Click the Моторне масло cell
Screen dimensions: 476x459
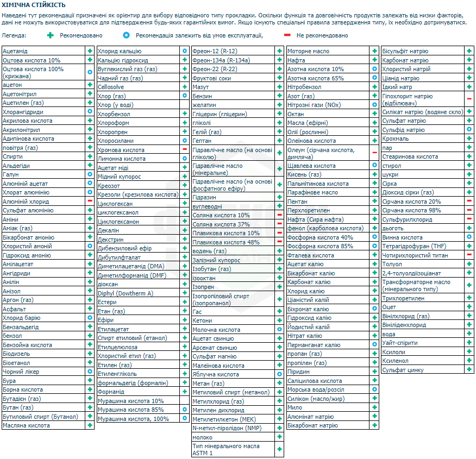coord(328,51)
